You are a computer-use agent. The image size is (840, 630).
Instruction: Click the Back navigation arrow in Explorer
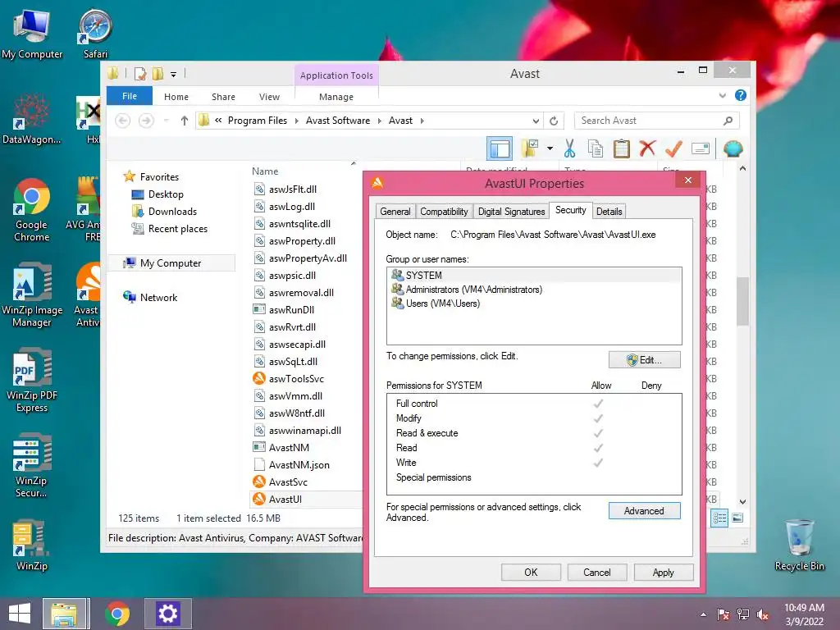click(123, 121)
